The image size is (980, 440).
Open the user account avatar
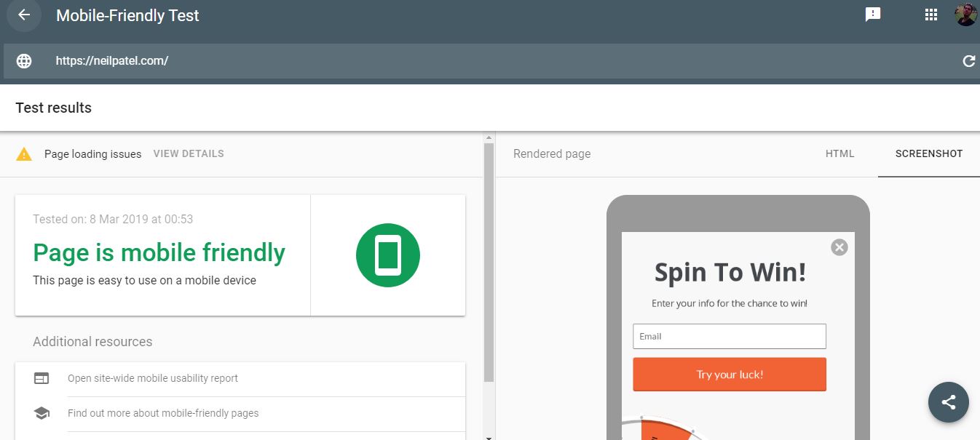coord(966,15)
